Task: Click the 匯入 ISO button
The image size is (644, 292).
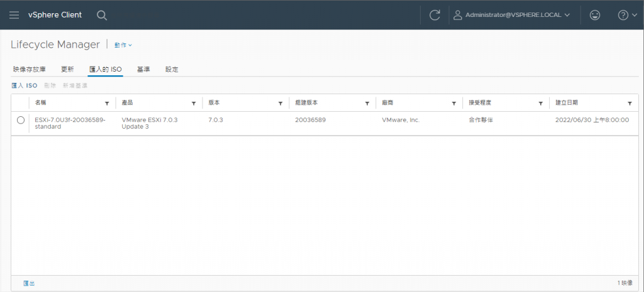Action: pyautogui.click(x=25, y=85)
